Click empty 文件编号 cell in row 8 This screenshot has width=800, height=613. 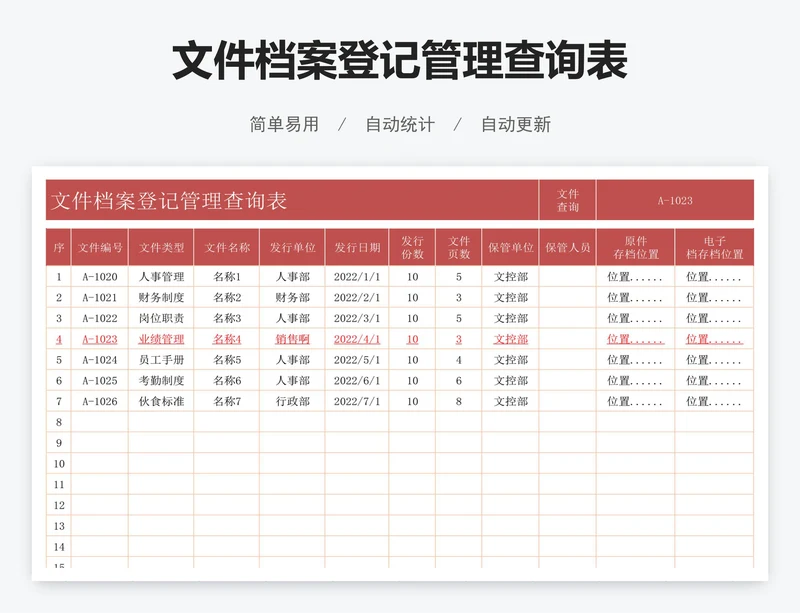(100, 422)
